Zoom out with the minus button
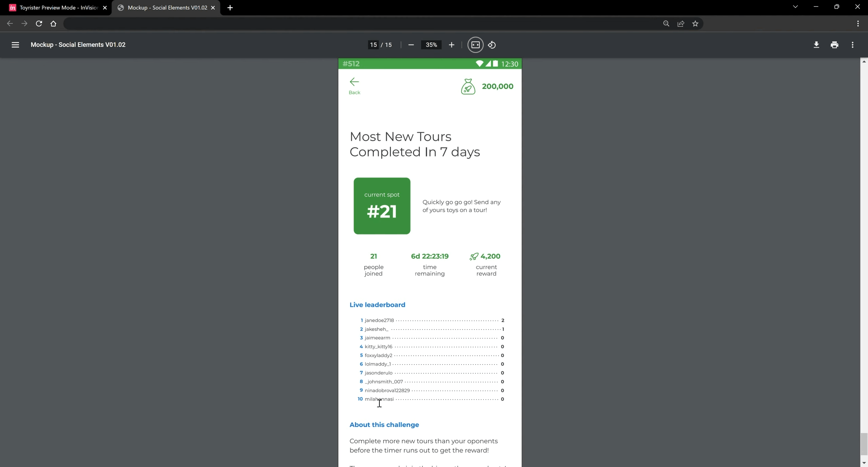868x467 pixels. click(x=411, y=45)
